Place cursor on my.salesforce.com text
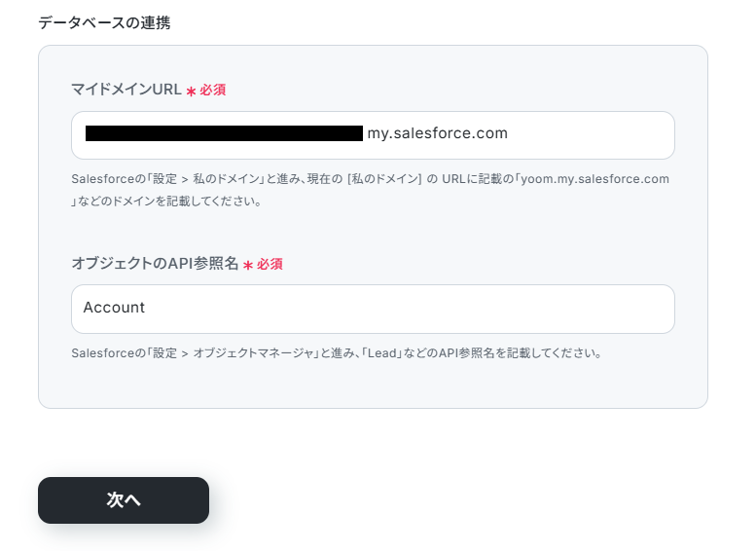 (x=437, y=133)
